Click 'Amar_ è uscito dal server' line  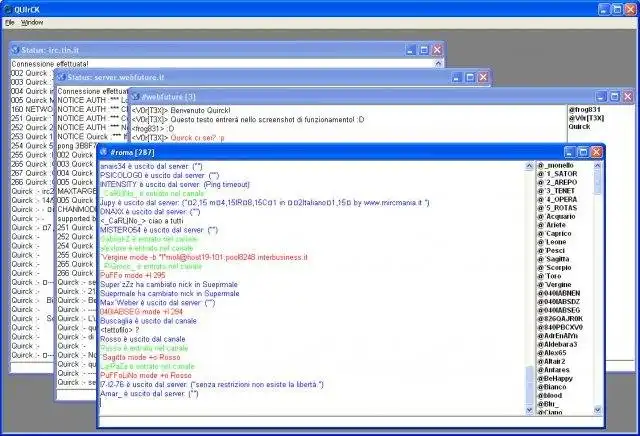(x=149, y=394)
